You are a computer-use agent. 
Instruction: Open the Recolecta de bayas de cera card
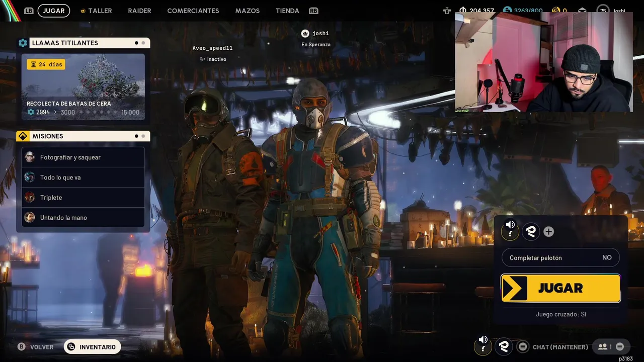tap(83, 87)
